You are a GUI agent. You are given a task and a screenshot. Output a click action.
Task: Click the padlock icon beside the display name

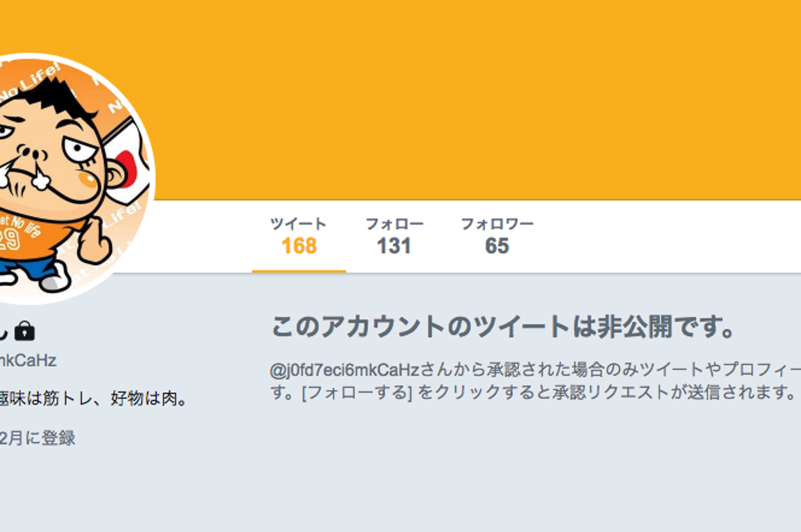(25, 331)
